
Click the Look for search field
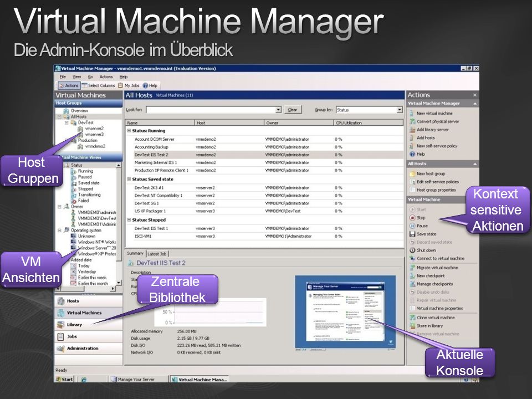pos(211,110)
